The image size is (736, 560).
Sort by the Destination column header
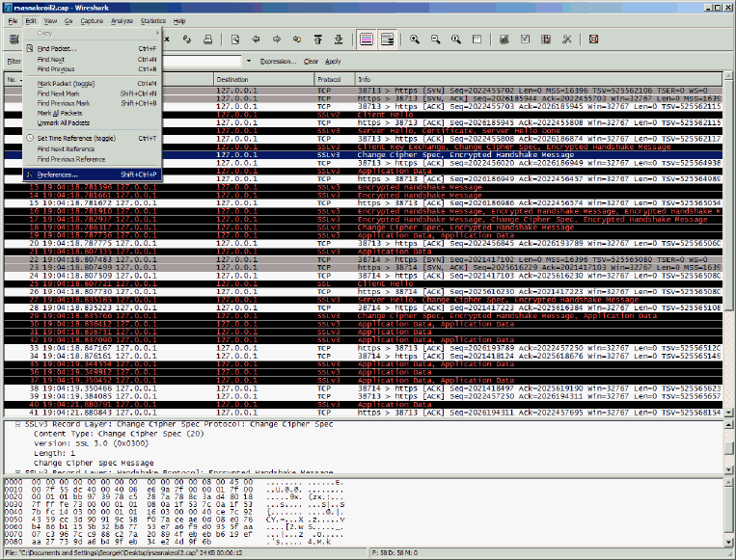click(264, 79)
